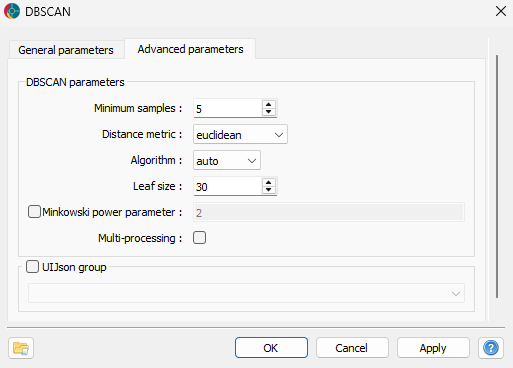Click into the Leaf size field
513x368 pixels.
pyautogui.click(x=228, y=186)
